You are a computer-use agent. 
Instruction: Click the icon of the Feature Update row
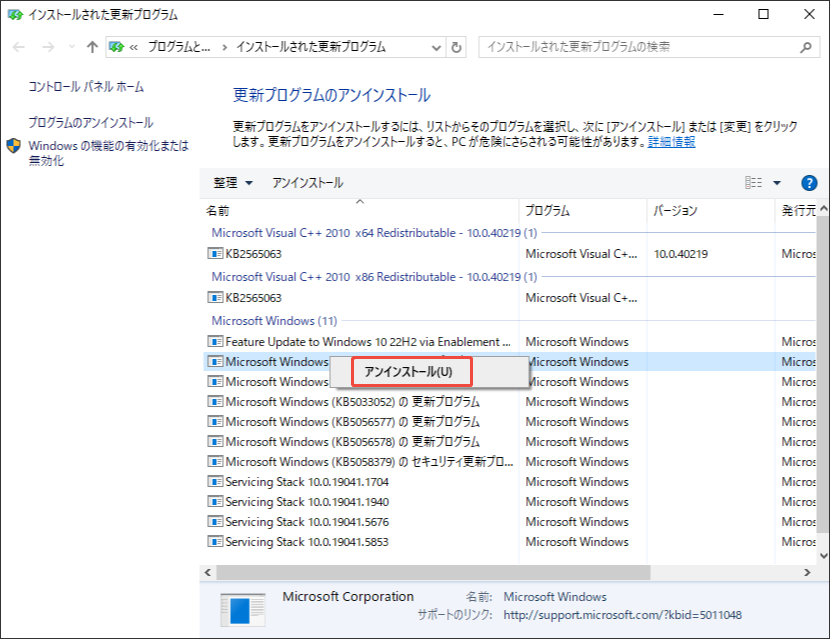215,341
